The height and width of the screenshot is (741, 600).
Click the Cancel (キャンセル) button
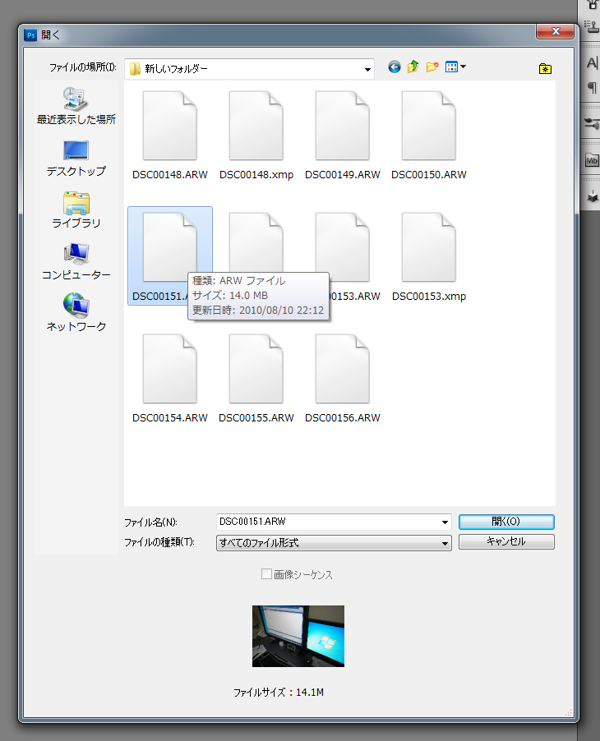pos(506,542)
